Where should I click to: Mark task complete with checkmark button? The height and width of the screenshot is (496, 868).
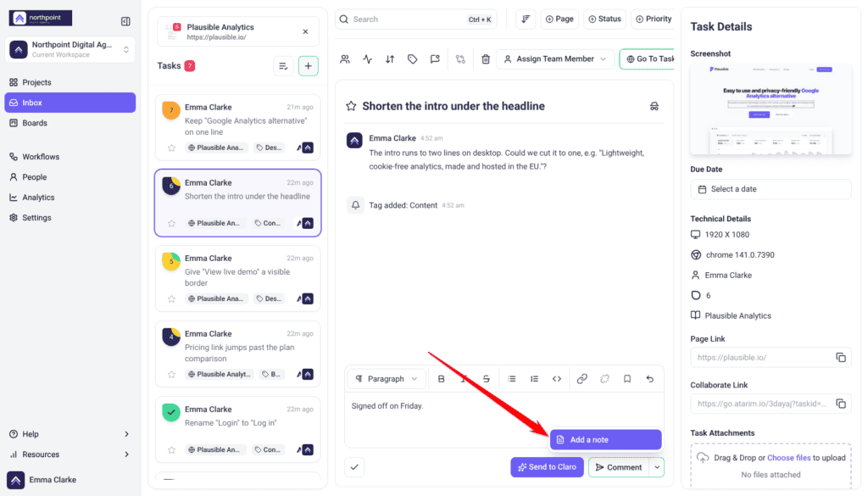tap(354, 467)
